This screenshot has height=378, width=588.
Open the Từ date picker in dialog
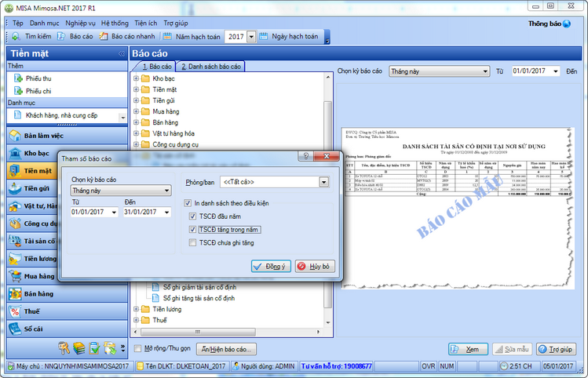click(x=114, y=212)
